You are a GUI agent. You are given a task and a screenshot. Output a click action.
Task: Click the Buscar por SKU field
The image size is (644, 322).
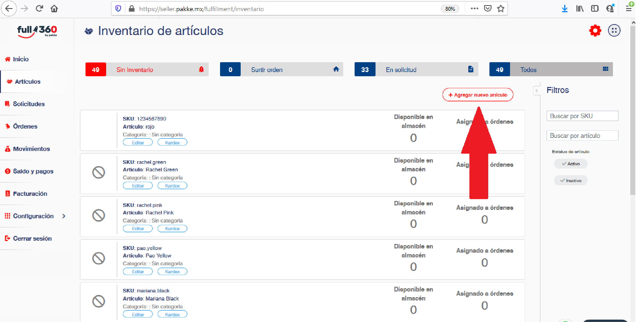pyautogui.click(x=582, y=116)
